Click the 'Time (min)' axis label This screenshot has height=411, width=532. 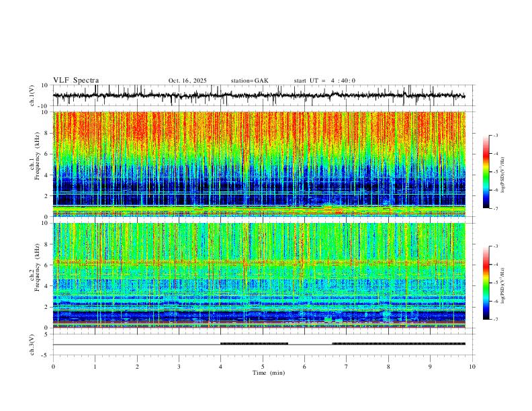tap(269, 373)
